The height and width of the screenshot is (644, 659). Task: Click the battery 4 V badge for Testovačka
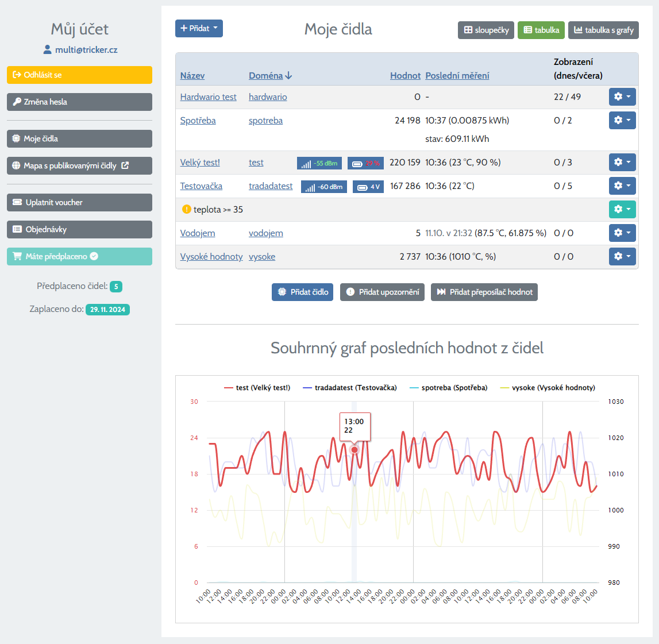(x=368, y=187)
